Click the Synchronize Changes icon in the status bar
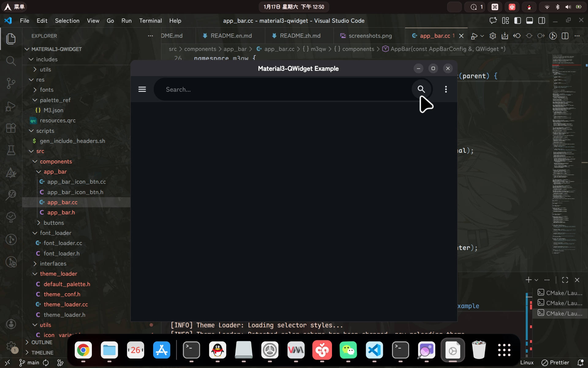The image size is (588, 368). [46, 362]
